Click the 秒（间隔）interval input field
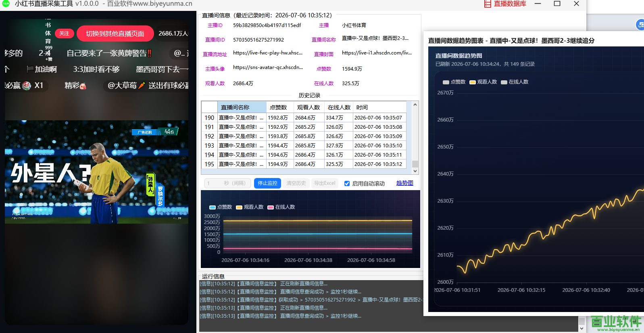The width and height of the screenshot is (644, 333). 227,183
